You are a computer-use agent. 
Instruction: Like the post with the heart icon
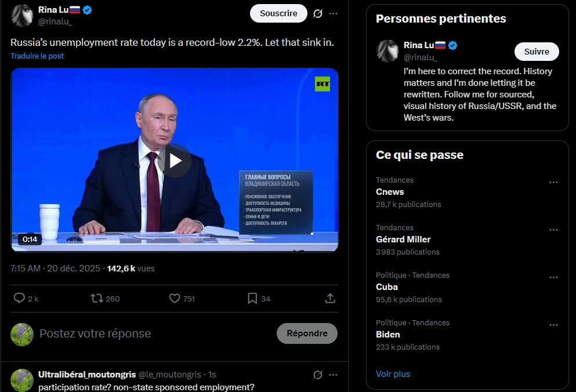(182, 298)
